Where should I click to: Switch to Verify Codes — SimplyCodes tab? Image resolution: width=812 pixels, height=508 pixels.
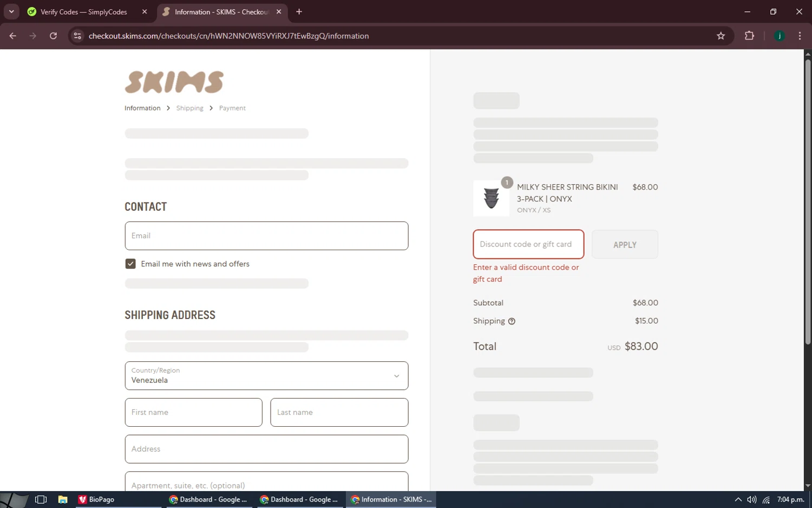point(83,11)
